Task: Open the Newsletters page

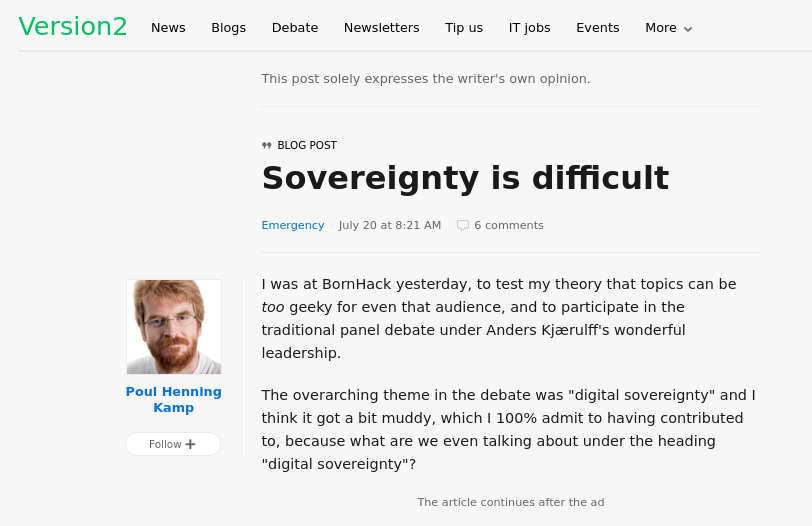Action: click(x=381, y=28)
